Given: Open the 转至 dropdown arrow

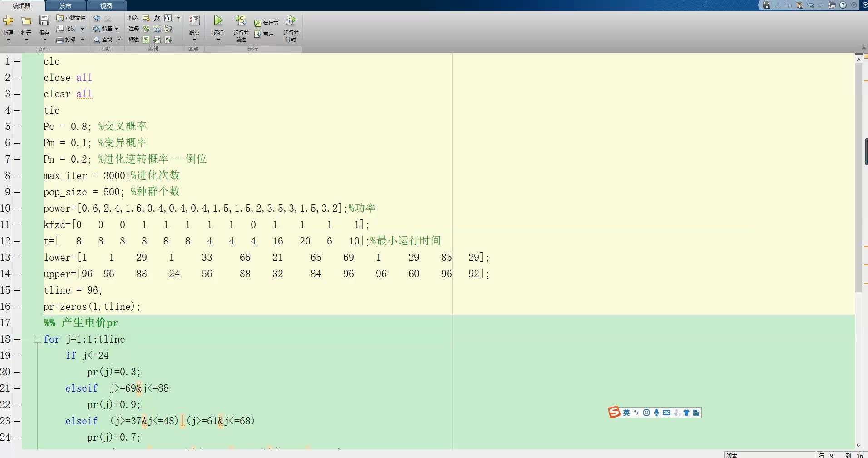Looking at the screenshot, I should (117, 29).
